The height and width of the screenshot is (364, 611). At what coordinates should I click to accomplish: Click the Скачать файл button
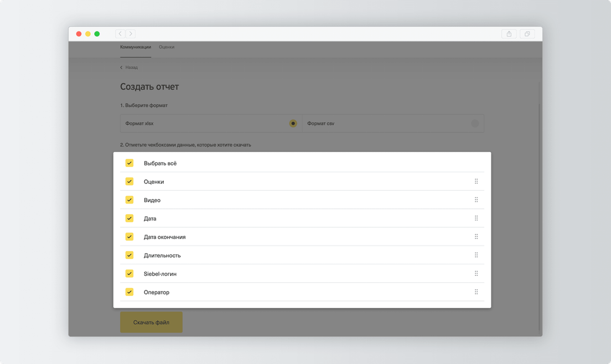tap(151, 323)
